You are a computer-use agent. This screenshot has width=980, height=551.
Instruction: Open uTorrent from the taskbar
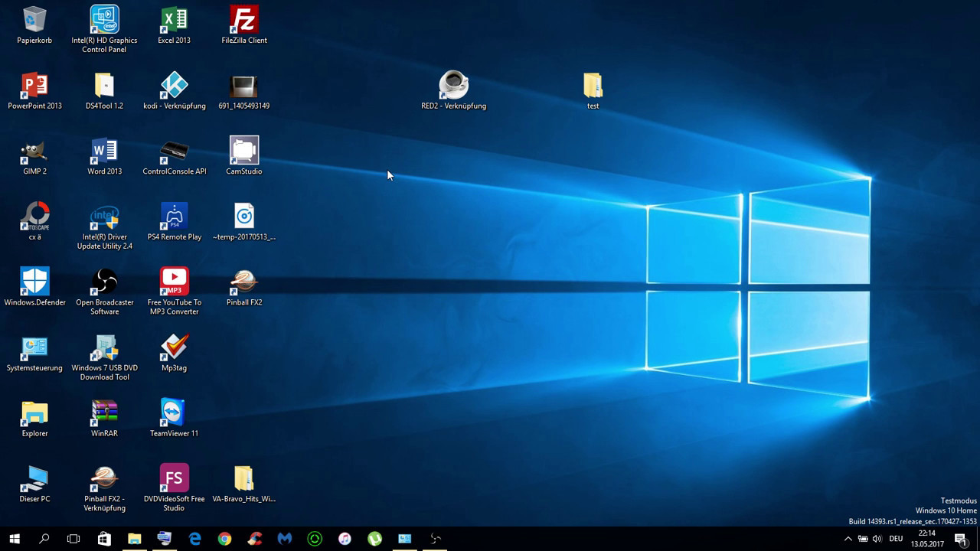374,539
